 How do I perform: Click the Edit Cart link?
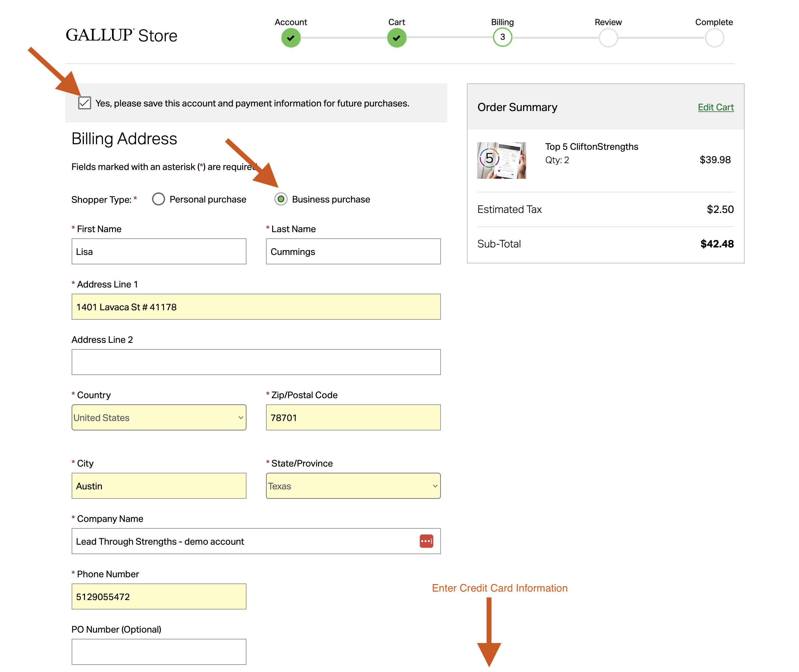click(716, 107)
